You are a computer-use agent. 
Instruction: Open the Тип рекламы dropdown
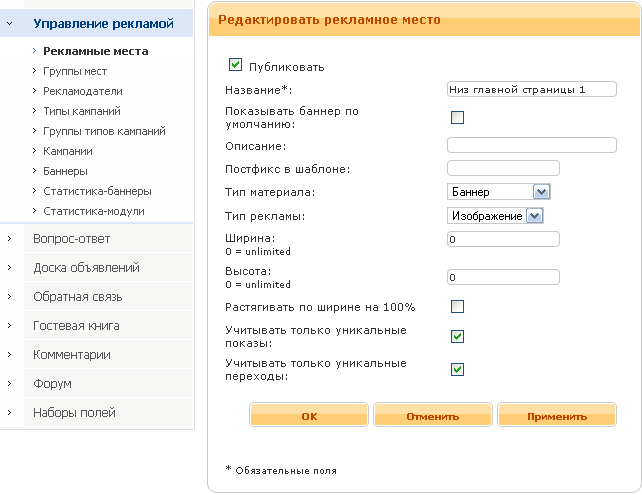[495, 216]
